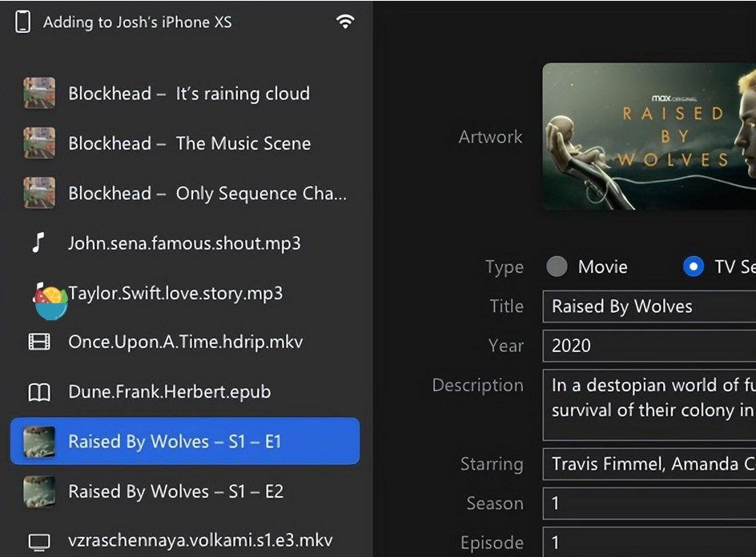Image resolution: width=756 pixels, height=557 pixels.
Task: Edit the Starring field
Action: click(649, 464)
